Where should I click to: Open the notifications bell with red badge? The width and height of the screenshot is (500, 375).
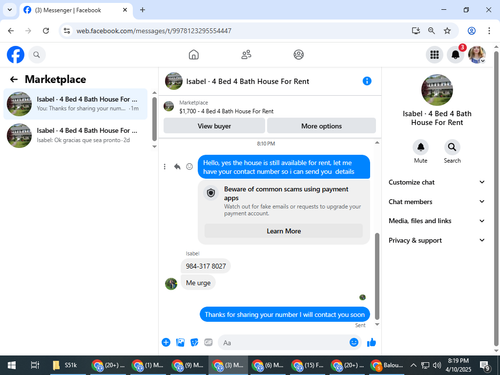point(456,55)
